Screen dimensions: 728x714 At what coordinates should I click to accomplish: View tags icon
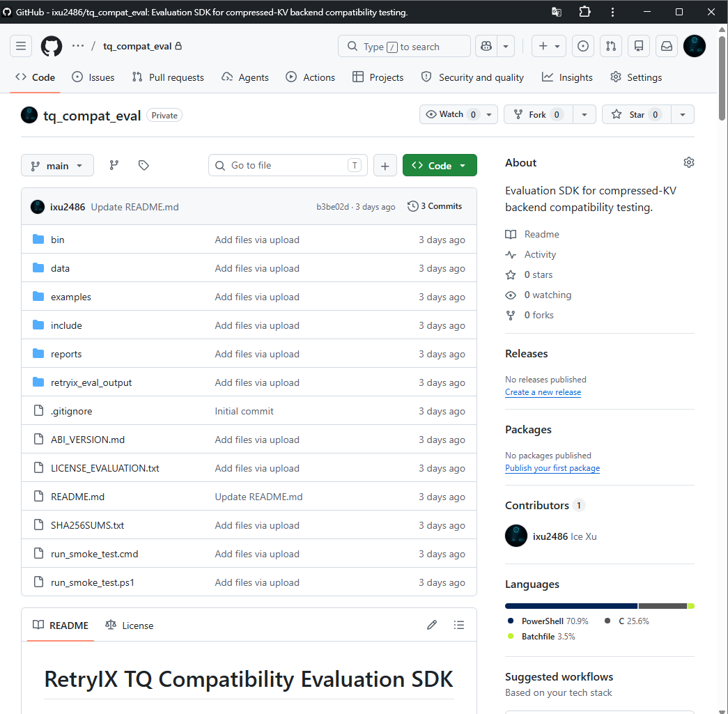pos(144,165)
